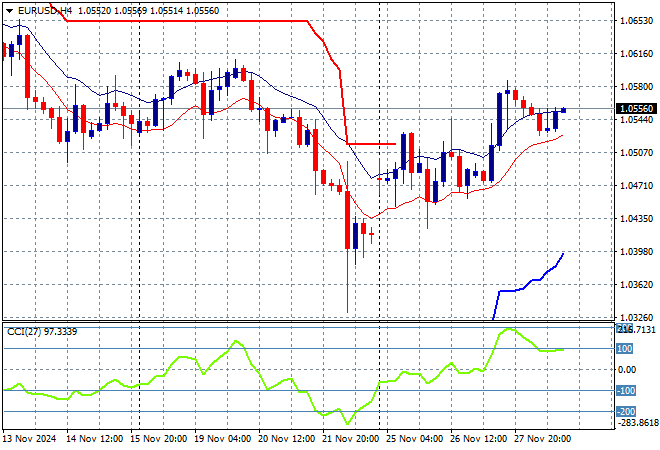Click the 1.06160 price scale label
Image resolution: width=660 pixels, height=450 pixels.
(636, 53)
